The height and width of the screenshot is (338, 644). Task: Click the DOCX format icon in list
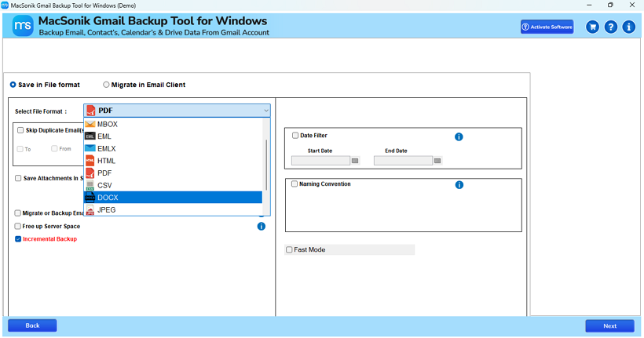(x=90, y=198)
